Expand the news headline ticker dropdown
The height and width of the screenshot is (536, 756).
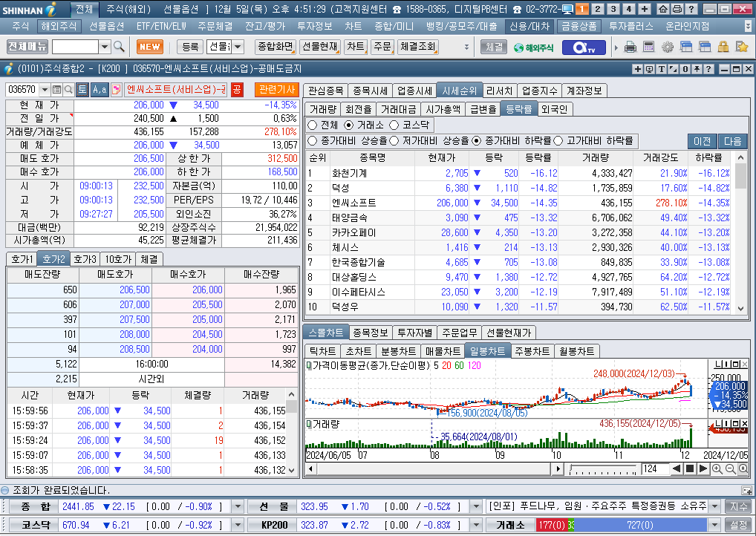(715, 506)
